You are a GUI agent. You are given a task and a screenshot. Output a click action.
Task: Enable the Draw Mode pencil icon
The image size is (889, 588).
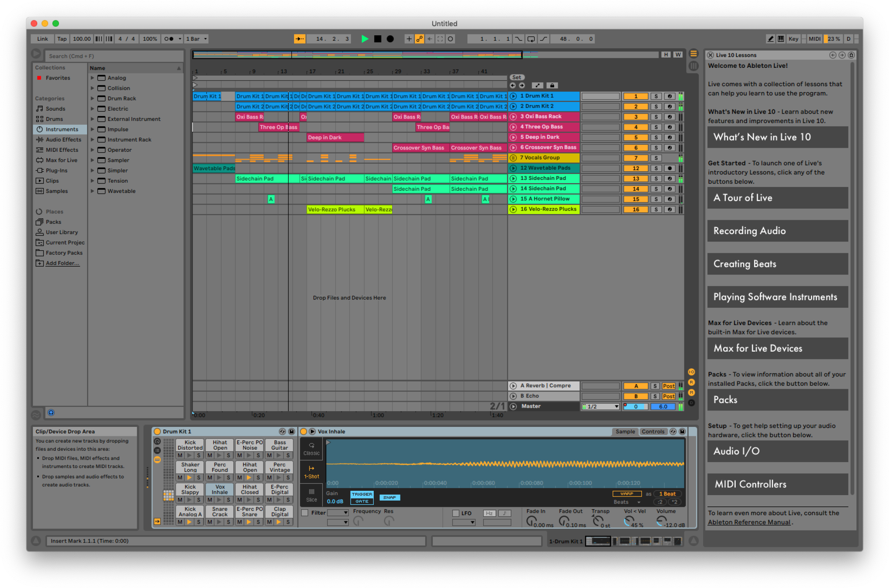coord(771,39)
